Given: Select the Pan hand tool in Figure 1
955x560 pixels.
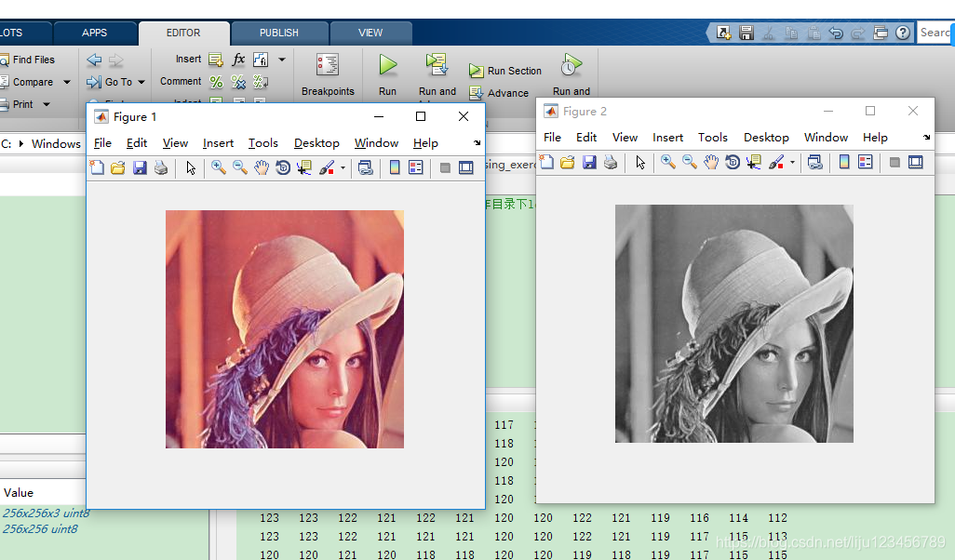Looking at the screenshot, I should coord(262,167).
